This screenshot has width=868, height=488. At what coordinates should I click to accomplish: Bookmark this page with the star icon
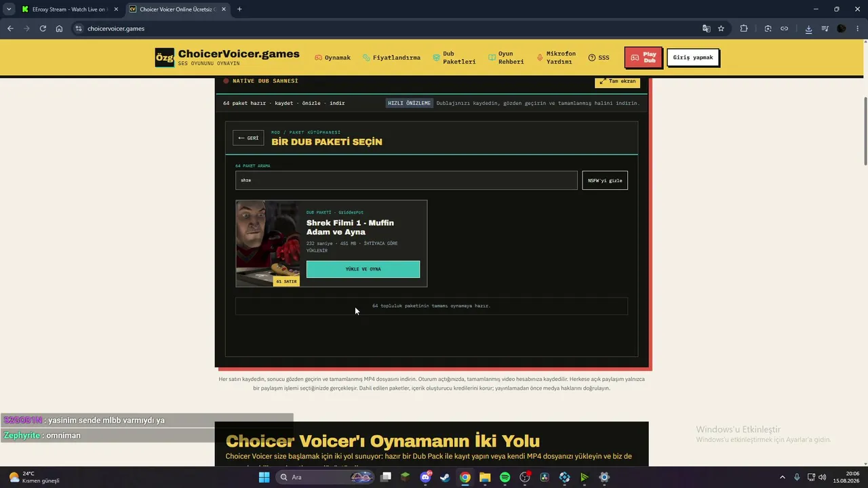[721, 28]
